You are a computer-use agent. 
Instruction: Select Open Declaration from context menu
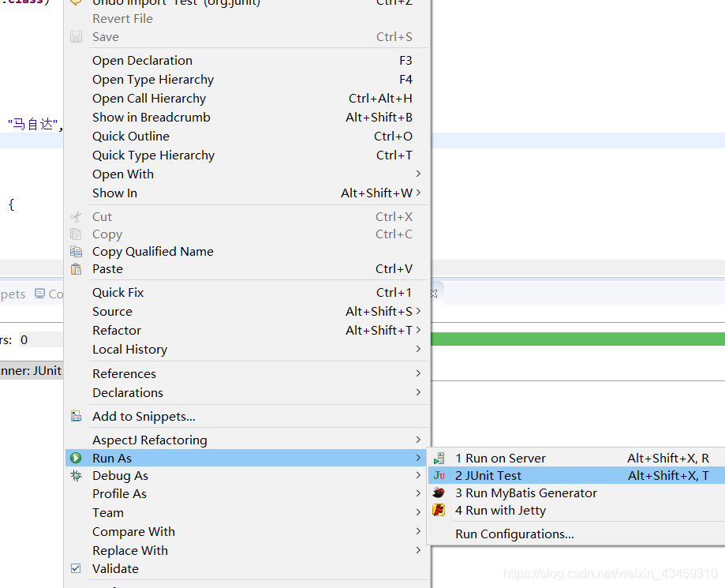[x=246, y=61]
